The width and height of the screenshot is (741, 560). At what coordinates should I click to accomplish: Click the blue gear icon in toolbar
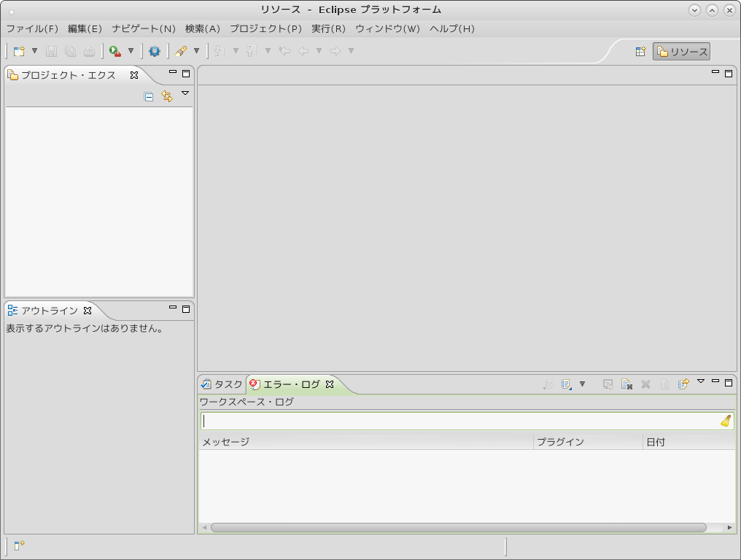[x=155, y=51]
